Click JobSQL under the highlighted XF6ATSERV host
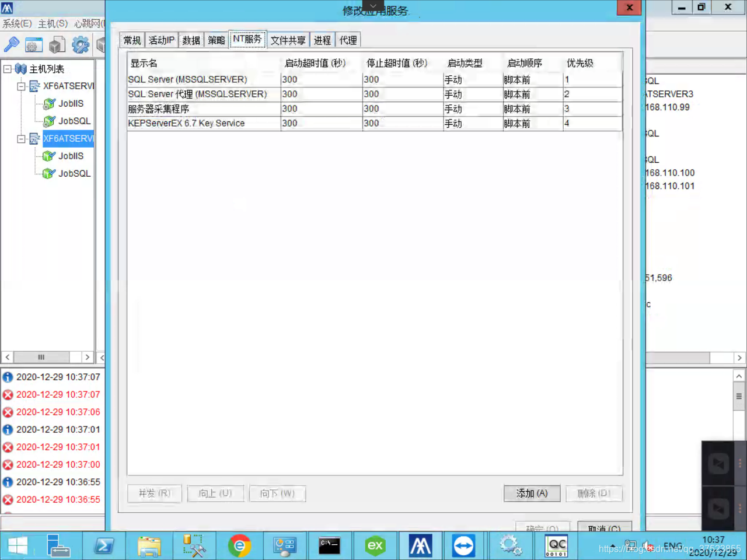Screen dimensions: 747x560 click(74, 173)
